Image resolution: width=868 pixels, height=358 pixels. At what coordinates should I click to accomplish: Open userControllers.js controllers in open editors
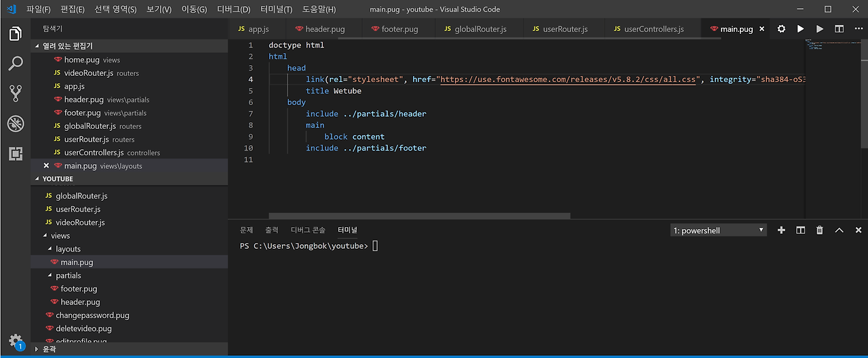tap(129, 153)
